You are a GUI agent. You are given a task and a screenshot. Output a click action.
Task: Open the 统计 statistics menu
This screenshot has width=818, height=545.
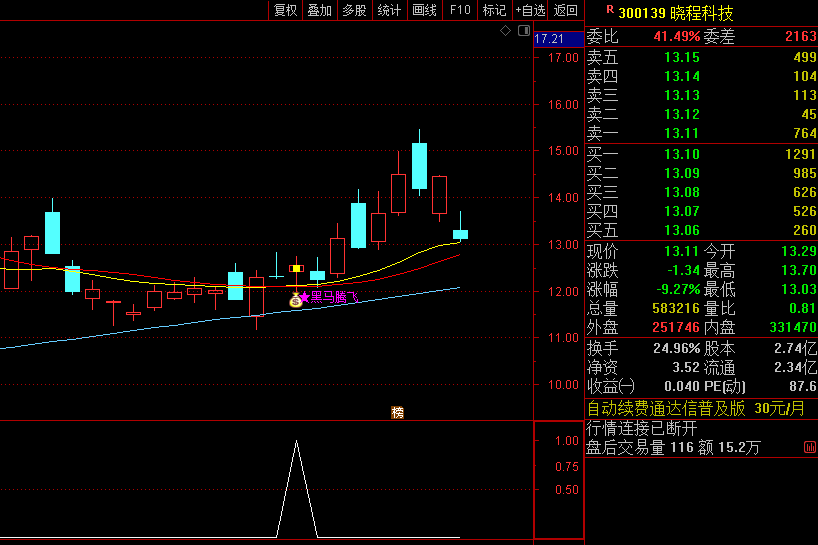click(x=389, y=10)
